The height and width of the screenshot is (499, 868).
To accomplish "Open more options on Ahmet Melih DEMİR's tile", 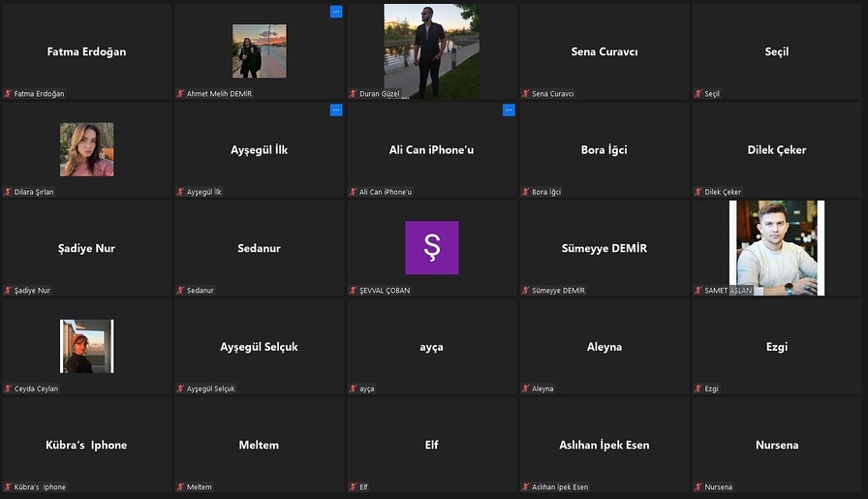I will [336, 12].
